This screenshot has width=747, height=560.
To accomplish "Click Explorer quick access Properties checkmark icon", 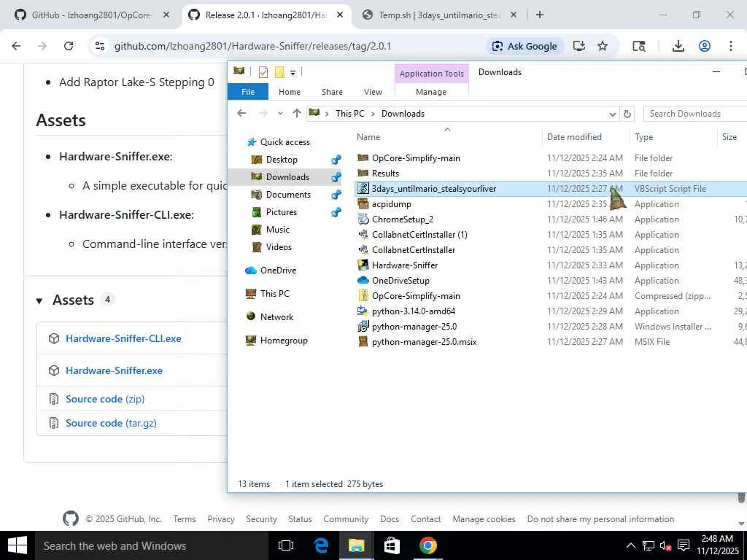I will 263,72.
